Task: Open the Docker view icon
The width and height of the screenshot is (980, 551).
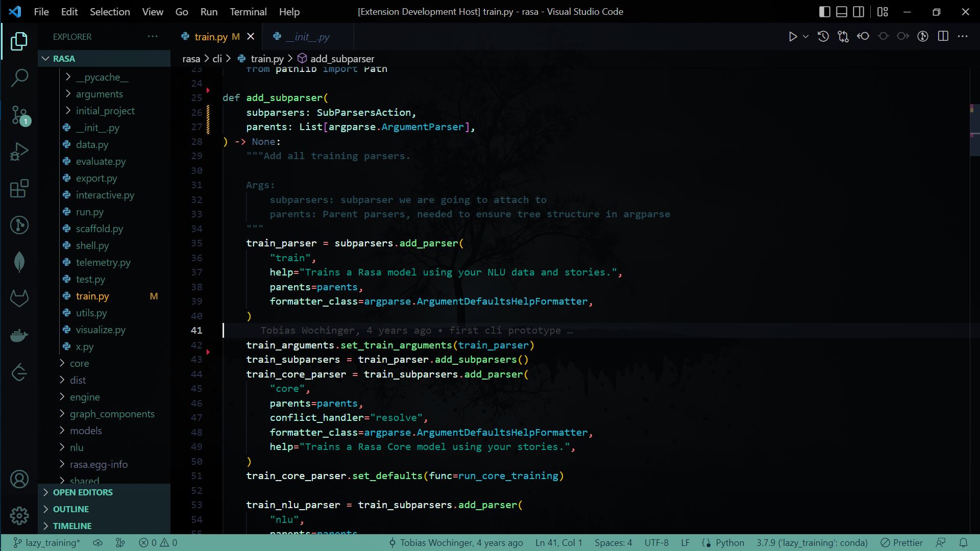Action: tap(19, 336)
